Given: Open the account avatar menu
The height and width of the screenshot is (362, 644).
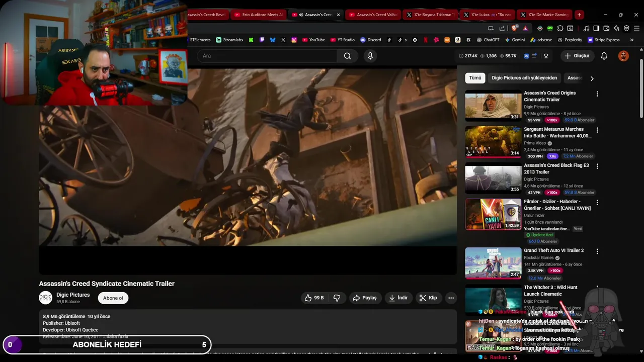Looking at the screenshot, I should coord(623,56).
